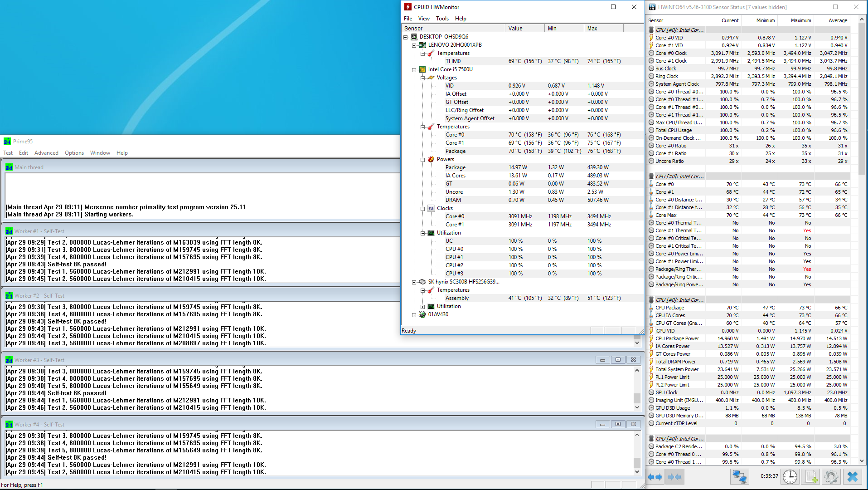Image resolution: width=868 pixels, height=490 pixels.
Task: Click the Worker #1 Self-Test window icon
Action: pos(9,231)
